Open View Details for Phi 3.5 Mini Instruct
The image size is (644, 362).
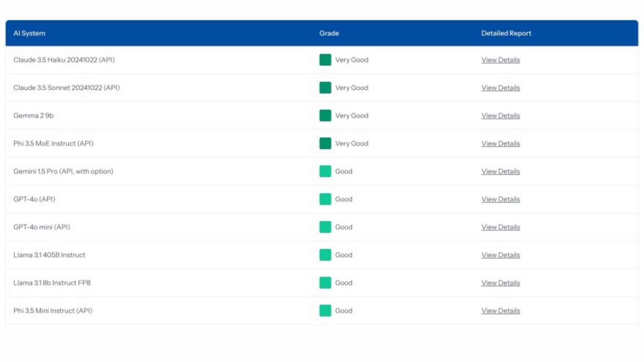[x=500, y=310]
